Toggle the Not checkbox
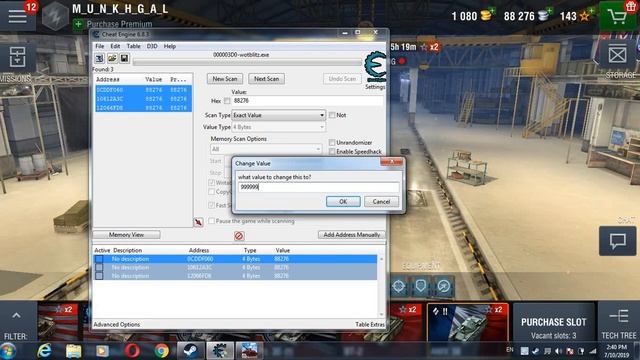The width and height of the screenshot is (640, 360). [x=332, y=115]
